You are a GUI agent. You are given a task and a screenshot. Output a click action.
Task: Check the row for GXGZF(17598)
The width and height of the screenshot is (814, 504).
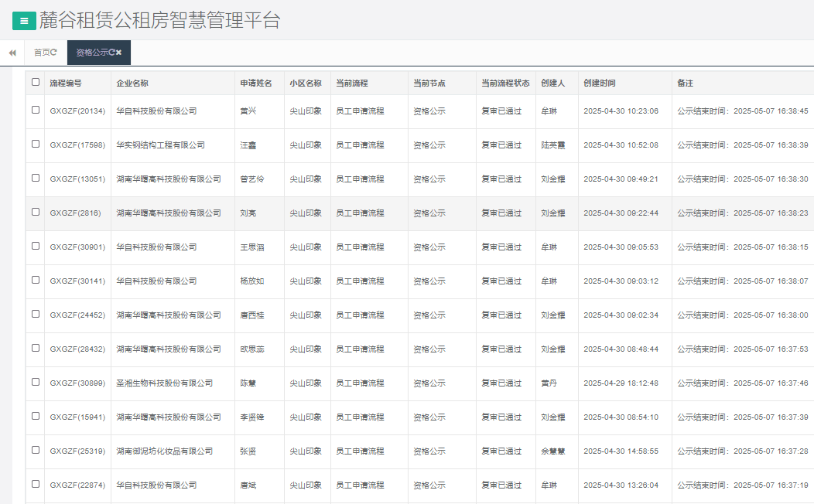pyautogui.click(x=34, y=145)
